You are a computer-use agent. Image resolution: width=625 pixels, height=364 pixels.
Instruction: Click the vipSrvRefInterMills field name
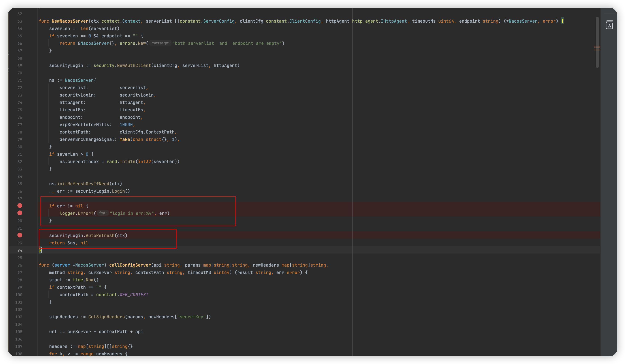click(84, 125)
